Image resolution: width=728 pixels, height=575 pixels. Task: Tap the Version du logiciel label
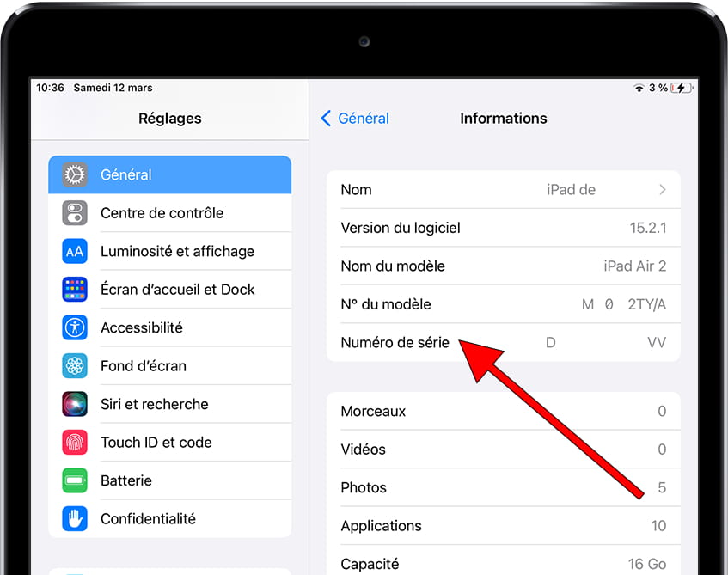click(x=401, y=228)
